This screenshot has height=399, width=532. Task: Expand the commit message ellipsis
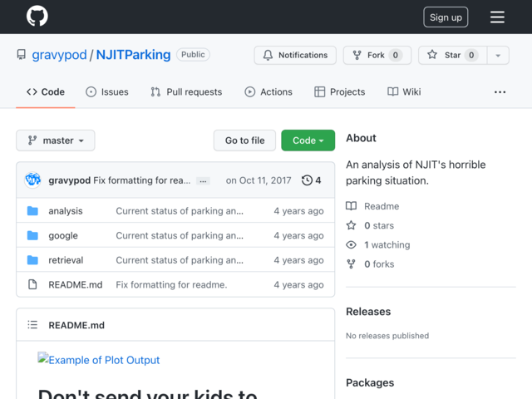(203, 181)
